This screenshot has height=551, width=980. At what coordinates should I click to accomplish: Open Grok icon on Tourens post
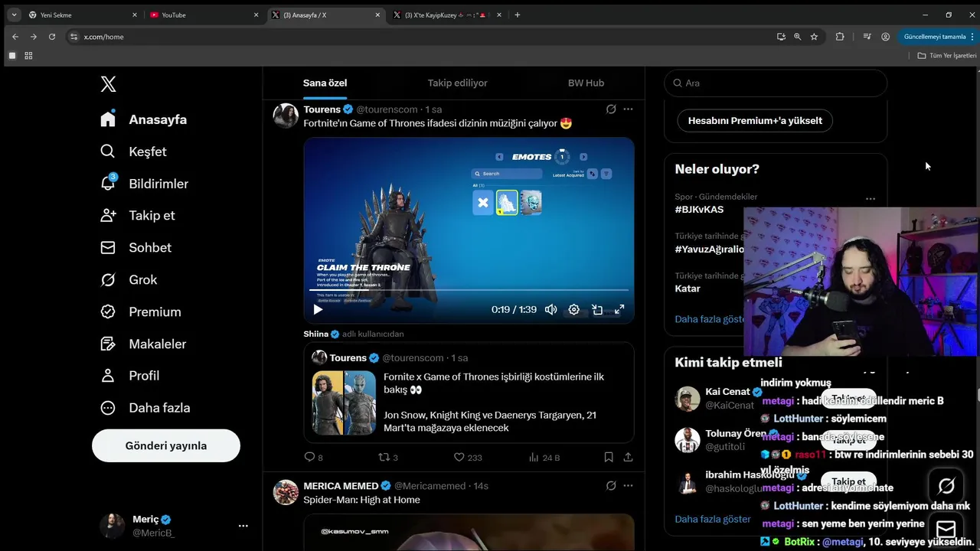coord(611,109)
